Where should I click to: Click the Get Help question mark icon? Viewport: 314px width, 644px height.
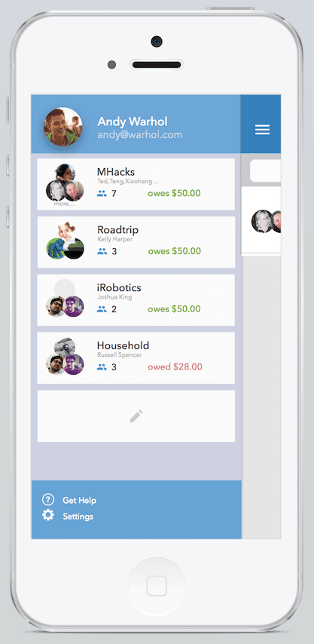(48, 500)
